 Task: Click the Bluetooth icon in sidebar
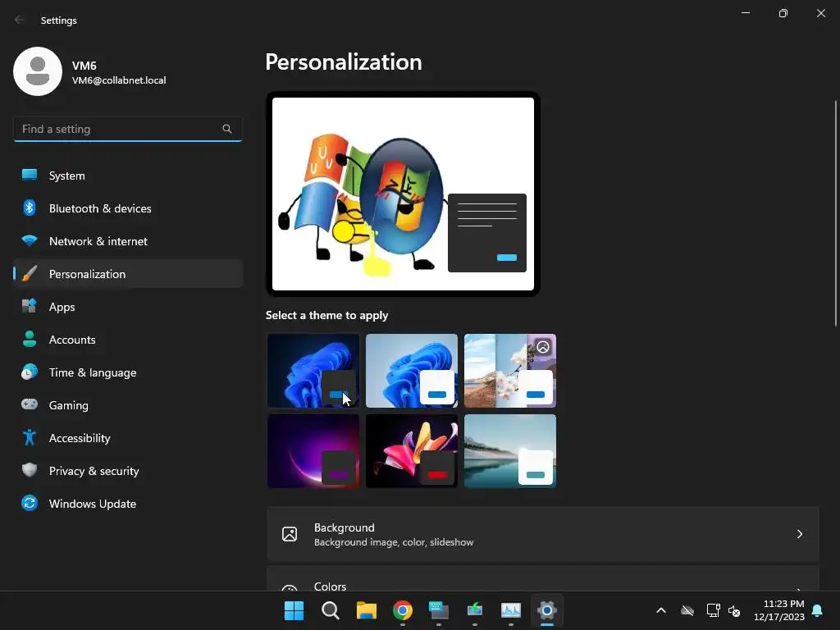click(x=30, y=208)
